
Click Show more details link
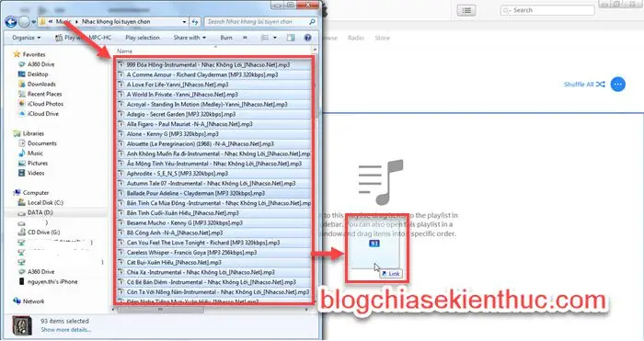(65, 330)
